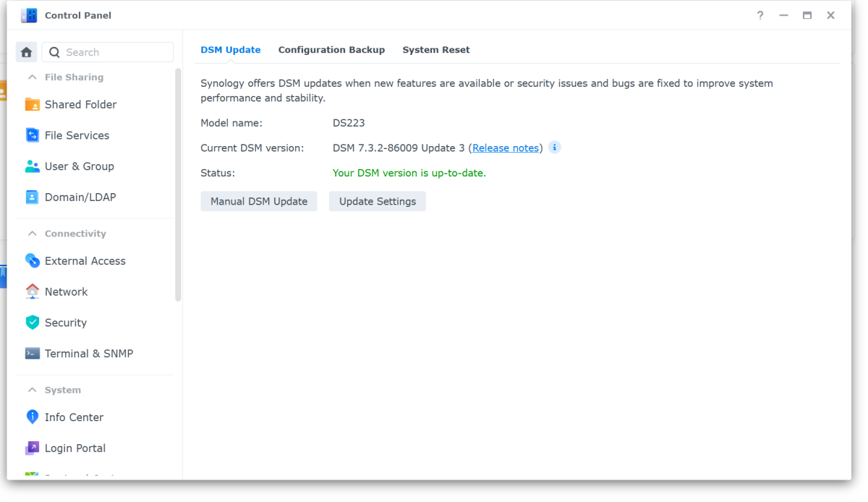The width and height of the screenshot is (868, 502).
Task: Click the 'Current DSM version:' label
Action: (x=252, y=148)
